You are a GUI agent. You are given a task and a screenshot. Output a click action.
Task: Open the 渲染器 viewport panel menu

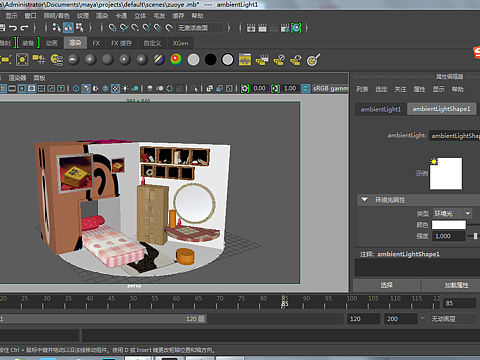(x=17, y=78)
